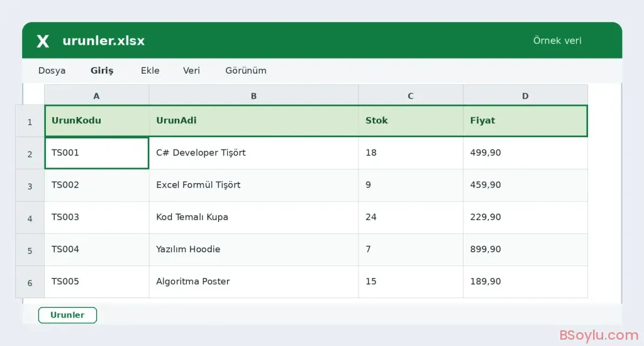The height and width of the screenshot is (346, 644).
Task: Select cell containing TS001
Action: [96, 153]
